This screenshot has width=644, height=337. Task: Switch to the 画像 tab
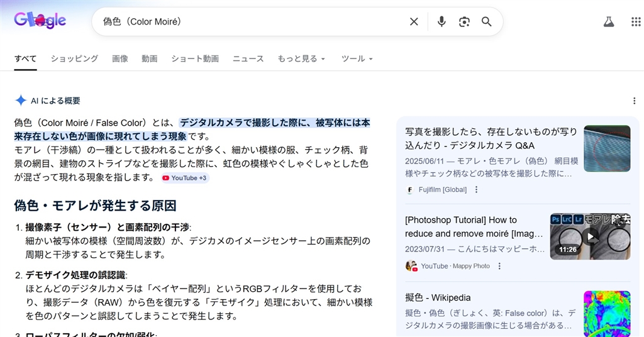coord(120,58)
